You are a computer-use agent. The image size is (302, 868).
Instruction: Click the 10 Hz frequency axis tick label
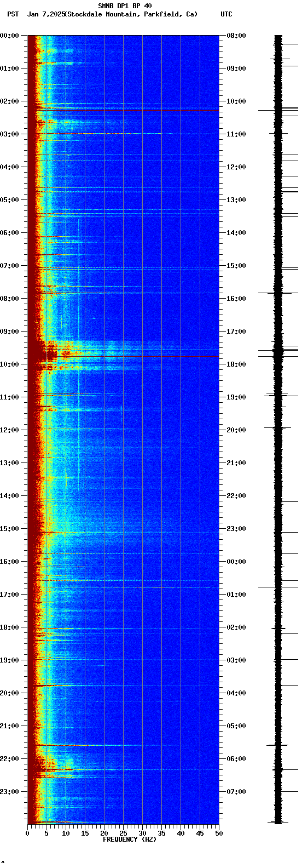coord(66,833)
